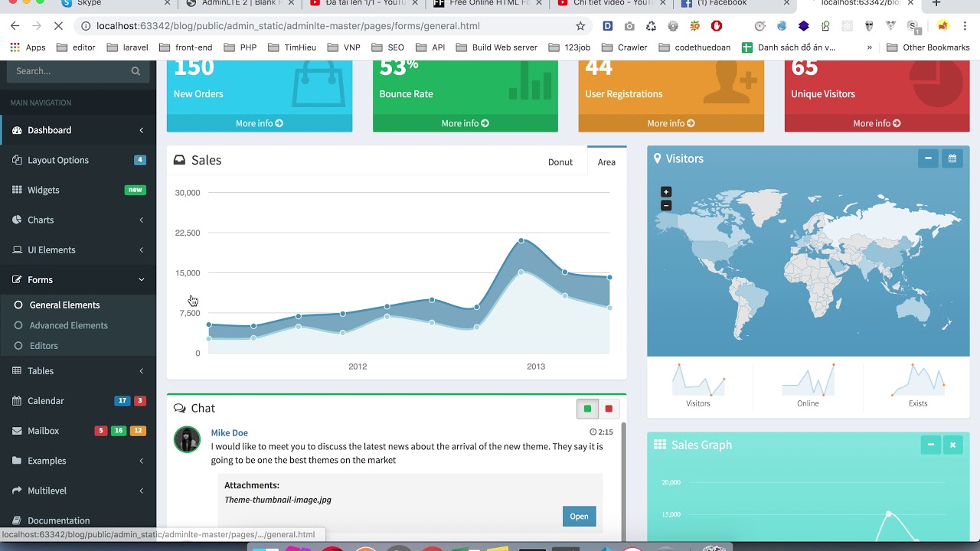
Task: Open a new browser tab
Action: tap(936, 3)
